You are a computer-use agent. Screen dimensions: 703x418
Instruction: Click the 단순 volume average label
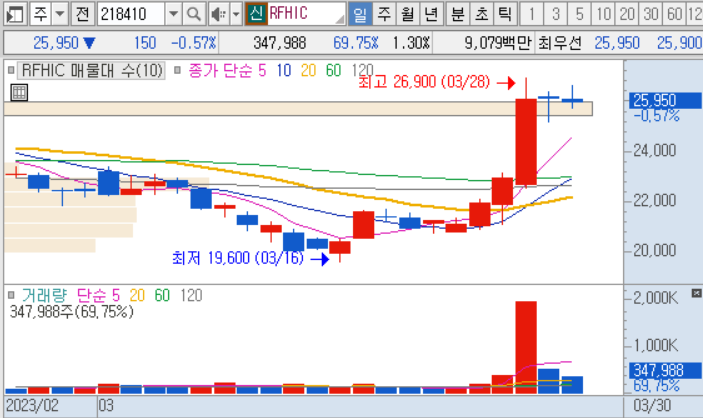[92, 295]
